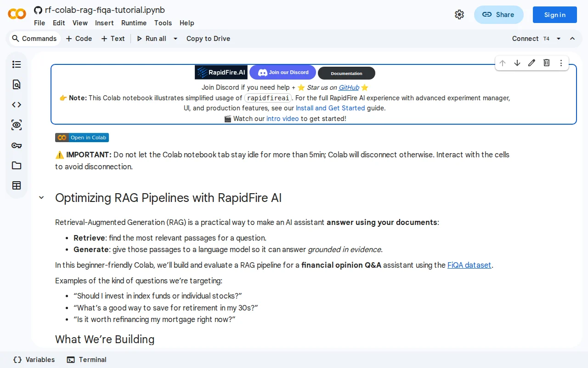Click the notebook title rf-colab-rag-fiqa-tutorial.ipynb

[x=105, y=10]
